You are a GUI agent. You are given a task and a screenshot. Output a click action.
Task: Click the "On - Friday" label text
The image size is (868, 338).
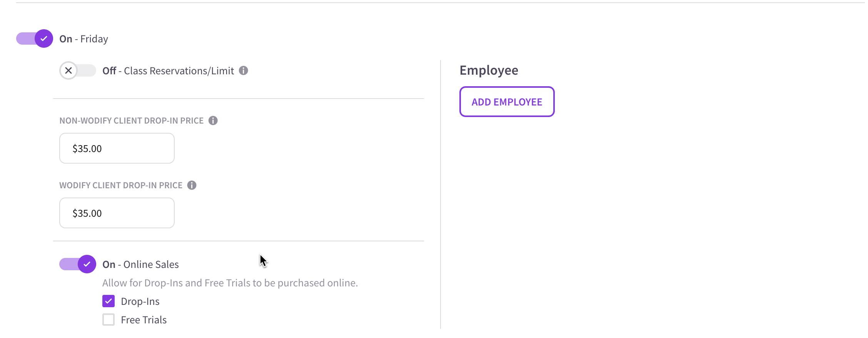83,39
